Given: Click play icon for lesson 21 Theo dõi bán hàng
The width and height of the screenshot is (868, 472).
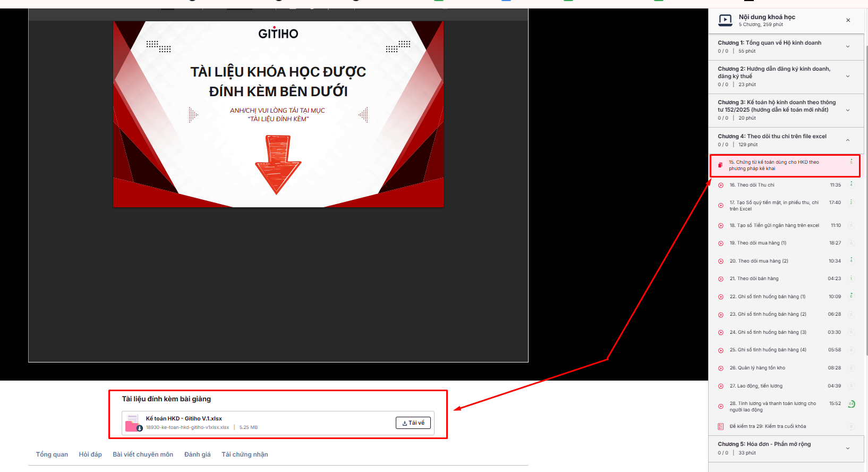Looking at the screenshot, I should [721, 279].
